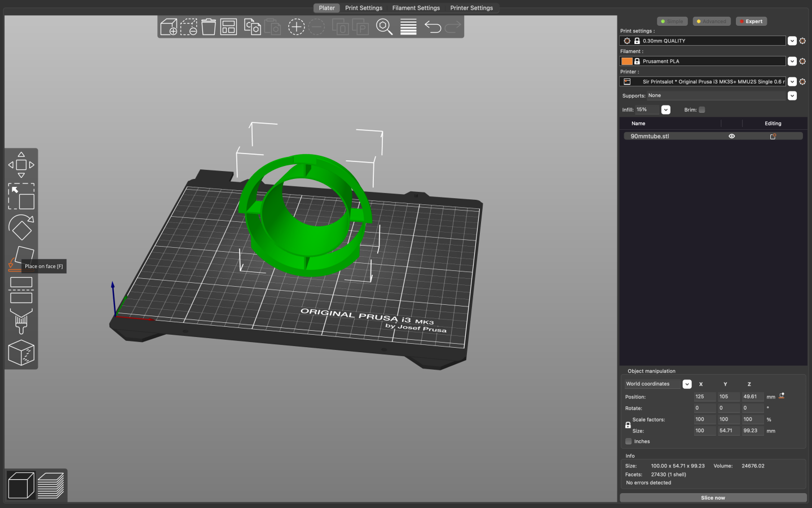Select Expert mode
812x508 pixels.
751,21
